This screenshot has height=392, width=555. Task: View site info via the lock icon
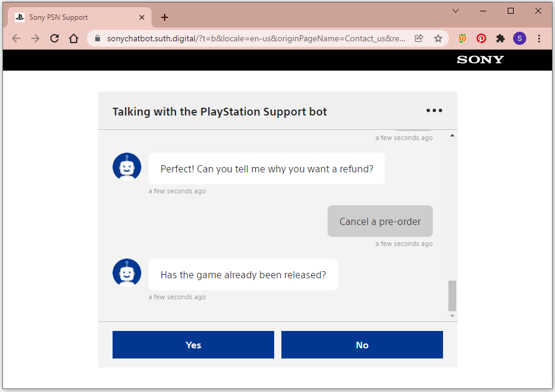pos(98,38)
